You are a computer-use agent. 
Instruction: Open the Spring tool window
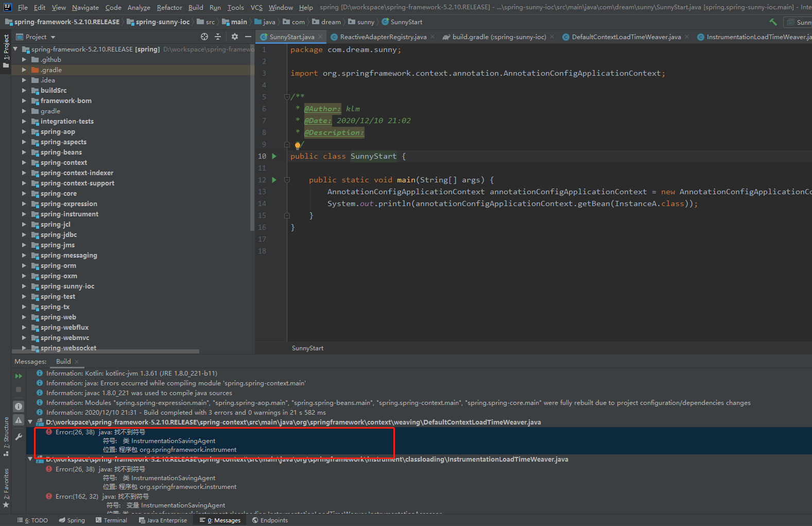pos(72,520)
